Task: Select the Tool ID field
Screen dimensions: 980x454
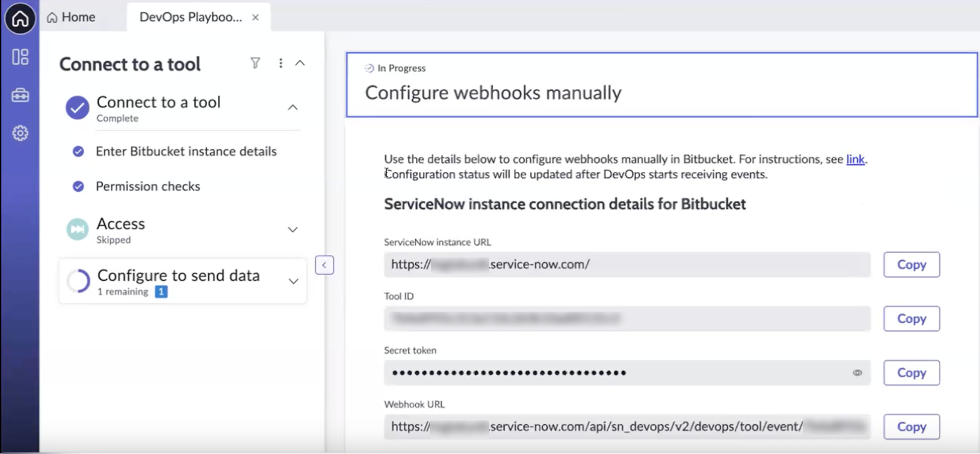Action: pyautogui.click(x=627, y=319)
